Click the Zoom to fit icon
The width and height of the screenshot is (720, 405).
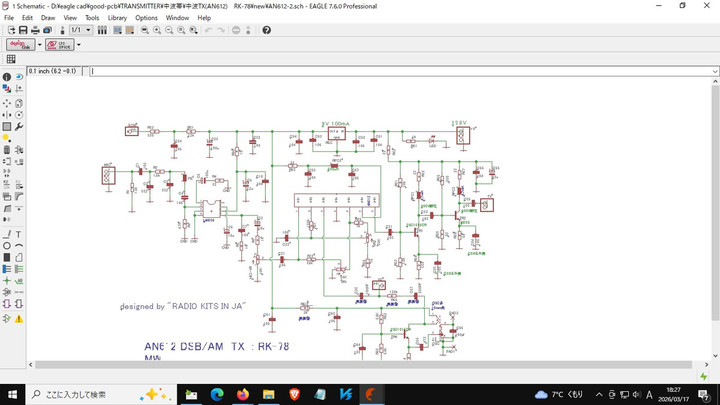click(x=144, y=30)
